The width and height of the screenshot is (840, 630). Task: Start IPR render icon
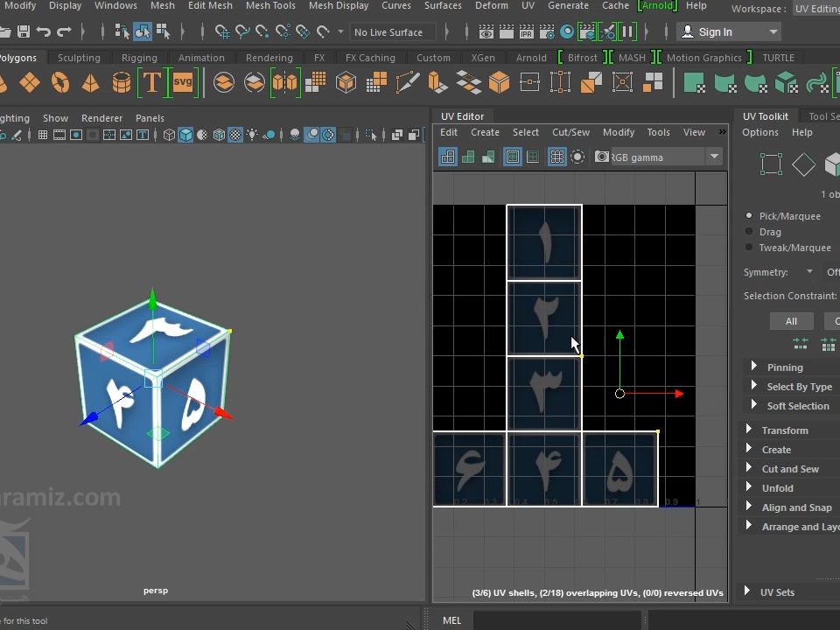pos(527,31)
